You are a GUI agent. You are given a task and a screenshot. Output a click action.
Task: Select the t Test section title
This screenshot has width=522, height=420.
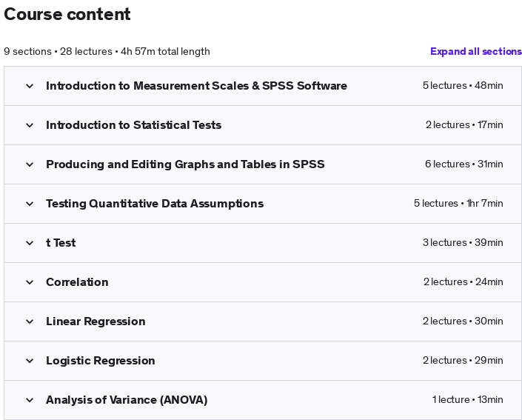pyautogui.click(x=61, y=243)
